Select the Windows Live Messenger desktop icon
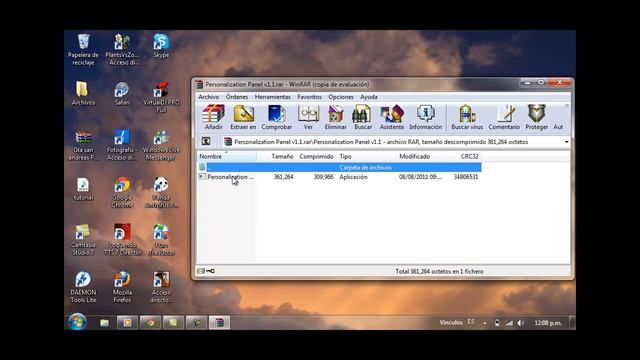Image resolution: width=640 pixels, height=360 pixels. [x=160, y=145]
